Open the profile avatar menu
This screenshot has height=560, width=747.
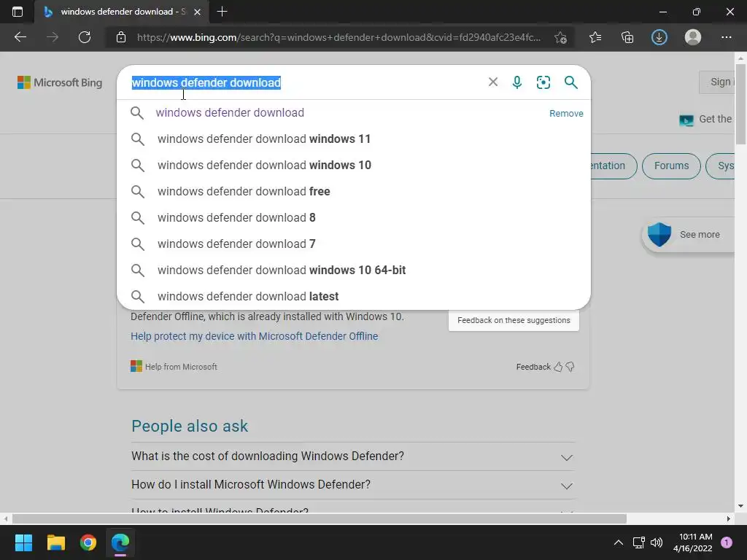[693, 37]
